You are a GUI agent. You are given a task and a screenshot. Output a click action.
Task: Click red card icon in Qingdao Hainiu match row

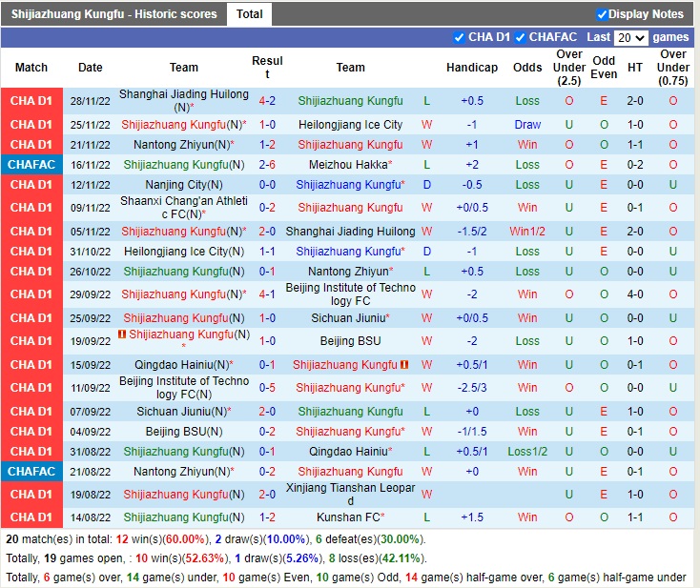point(404,365)
